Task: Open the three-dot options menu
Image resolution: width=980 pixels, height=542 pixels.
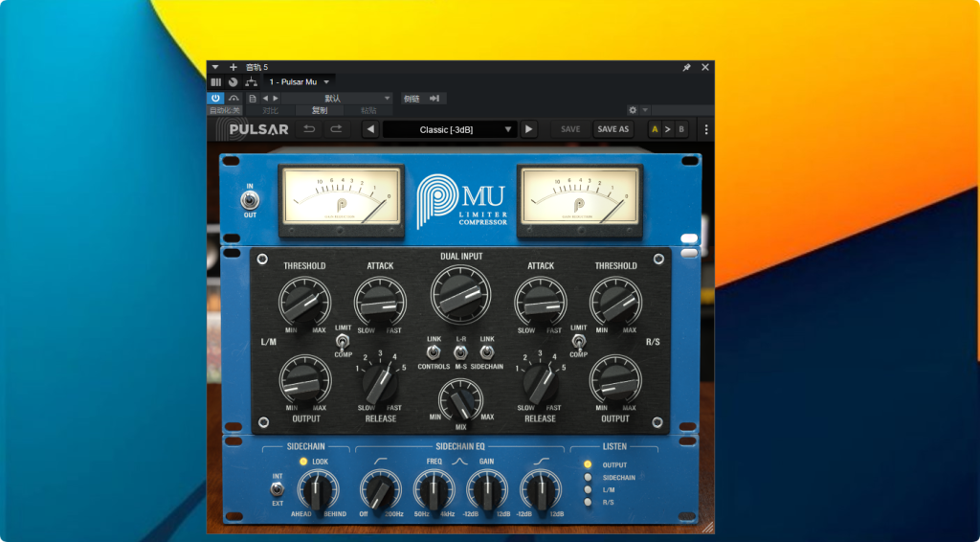Action: click(x=706, y=129)
